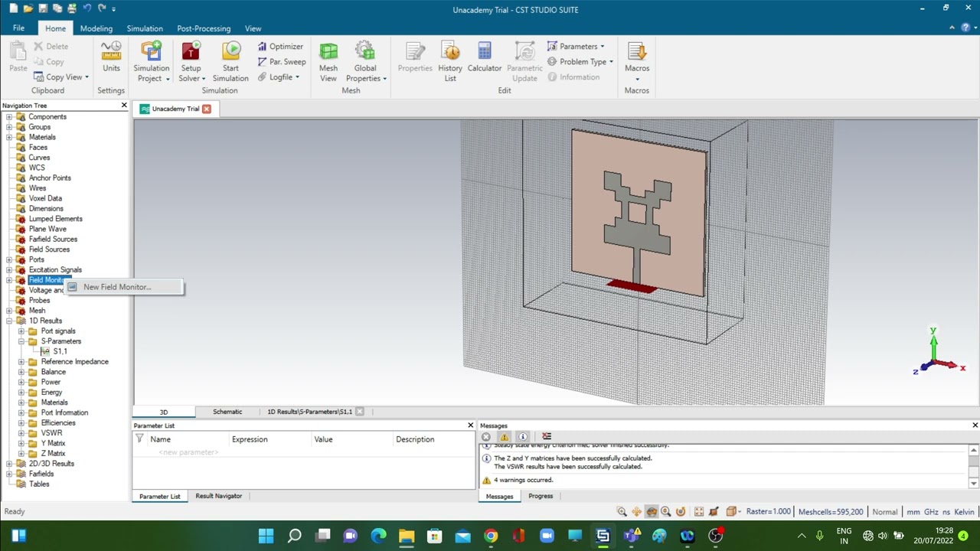Click the Global Properties mesh icon
The image size is (980, 551).
point(365,52)
